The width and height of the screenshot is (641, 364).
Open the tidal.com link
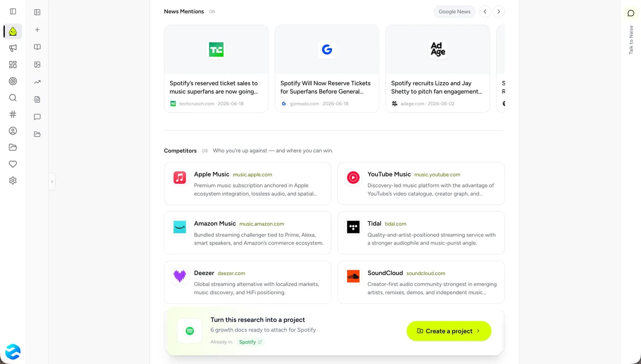coord(395,224)
